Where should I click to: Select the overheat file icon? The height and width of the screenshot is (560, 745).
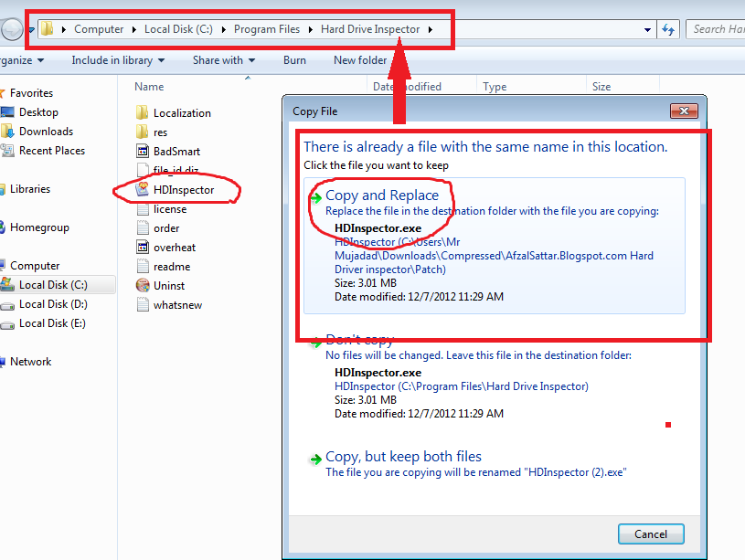pyautogui.click(x=143, y=247)
